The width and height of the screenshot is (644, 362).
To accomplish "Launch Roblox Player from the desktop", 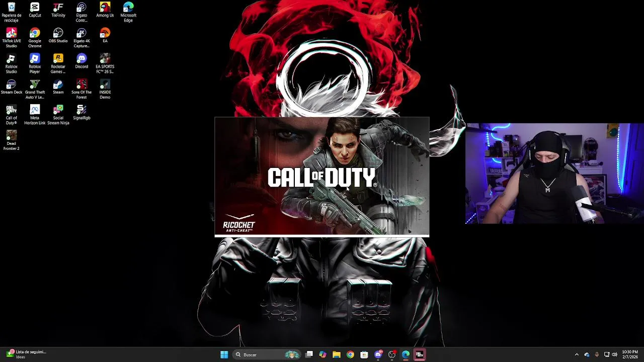I will (x=35, y=64).
